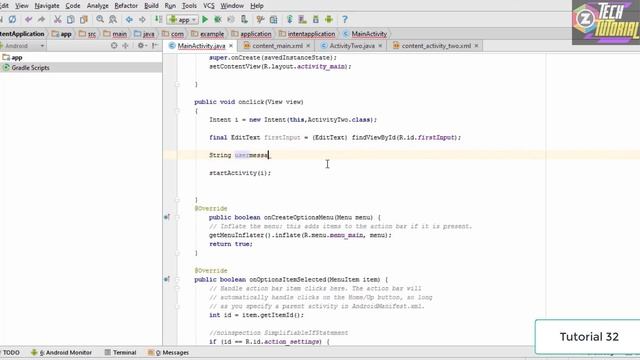Click the src breadcrumb folder

(x=88, y=34)
